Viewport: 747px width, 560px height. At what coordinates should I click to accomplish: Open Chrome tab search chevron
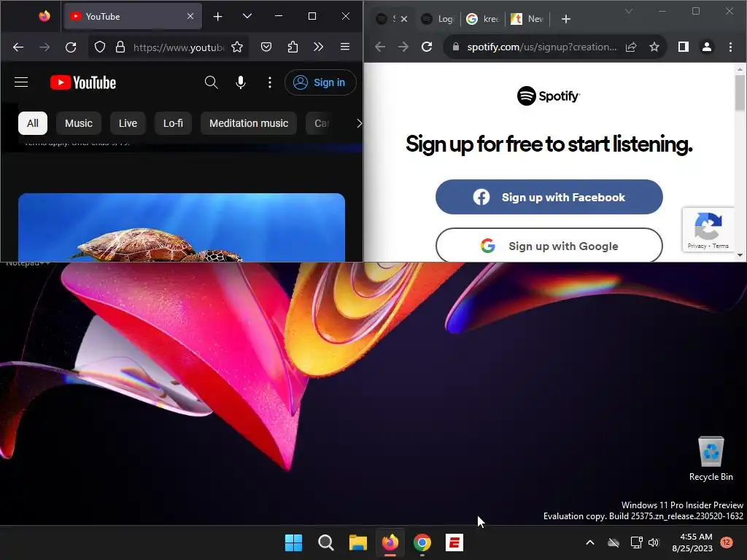629,11
